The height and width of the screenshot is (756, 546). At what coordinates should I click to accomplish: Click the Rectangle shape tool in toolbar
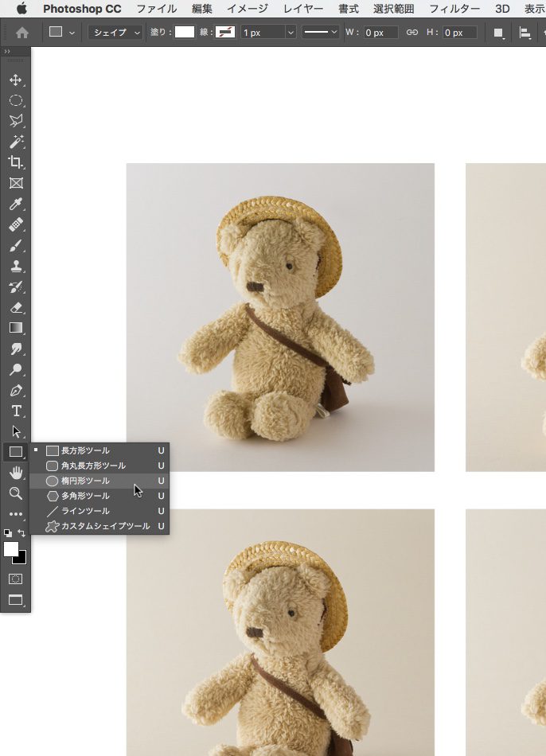(15, 452)
